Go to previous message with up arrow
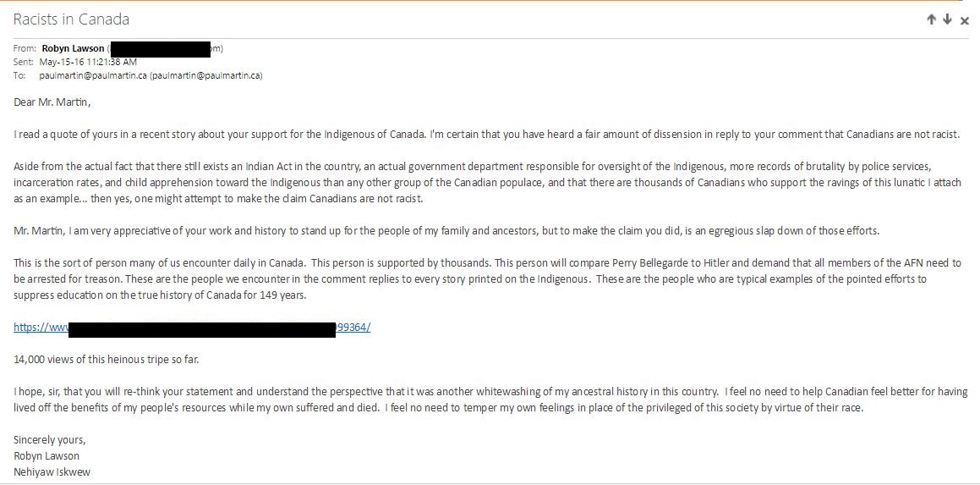Screen dimensions: 980x485 pyautogui.click(x=931, y=19)
